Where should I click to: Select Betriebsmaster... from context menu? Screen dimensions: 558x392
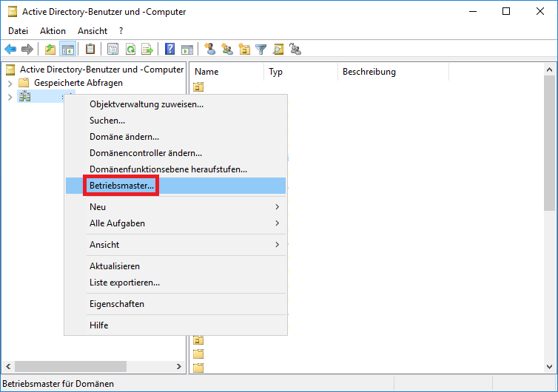pos(122,186)
